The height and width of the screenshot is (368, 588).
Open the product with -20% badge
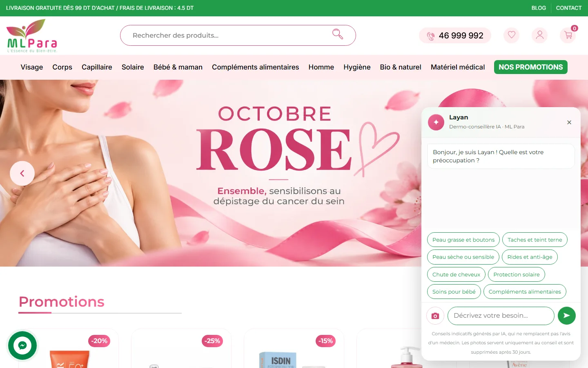point(68,349)
